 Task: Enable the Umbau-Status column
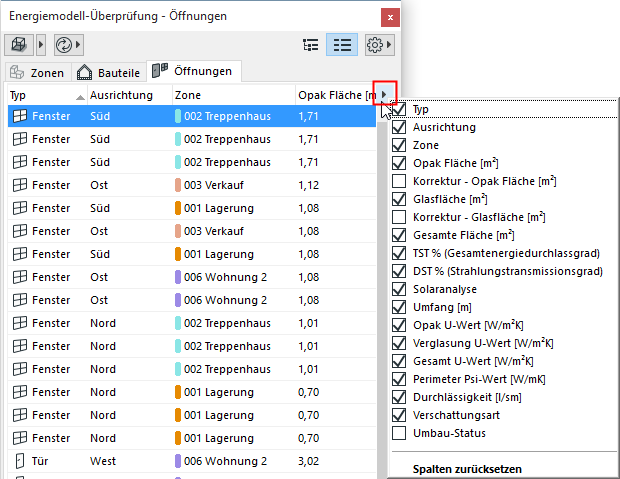(399, 433)
